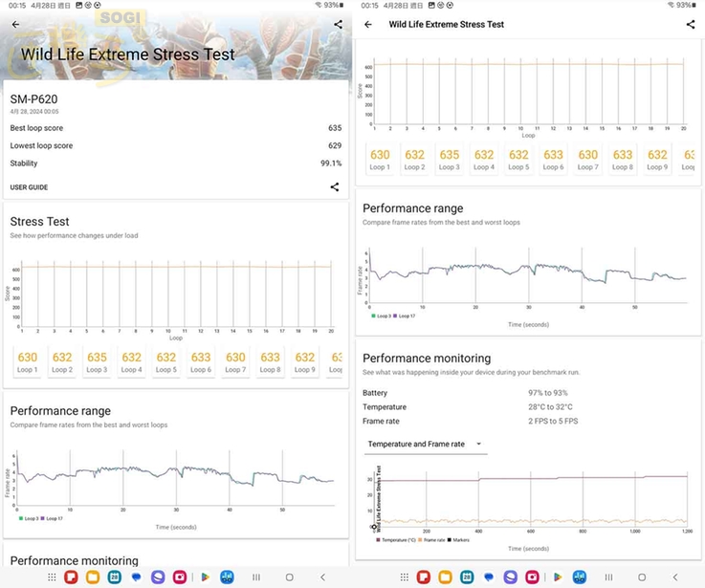
Task: Tap recents button on right navigation bar
Action: point(608,577)
